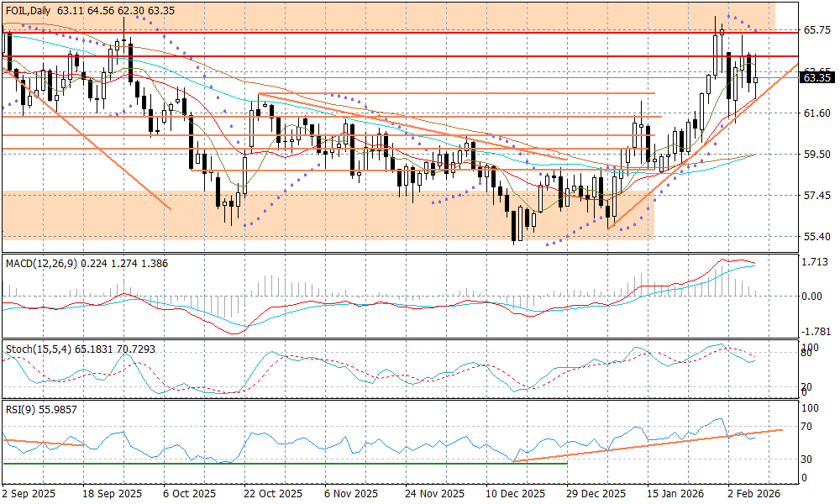Click the 61.60 price axis label

click(816, 113)
